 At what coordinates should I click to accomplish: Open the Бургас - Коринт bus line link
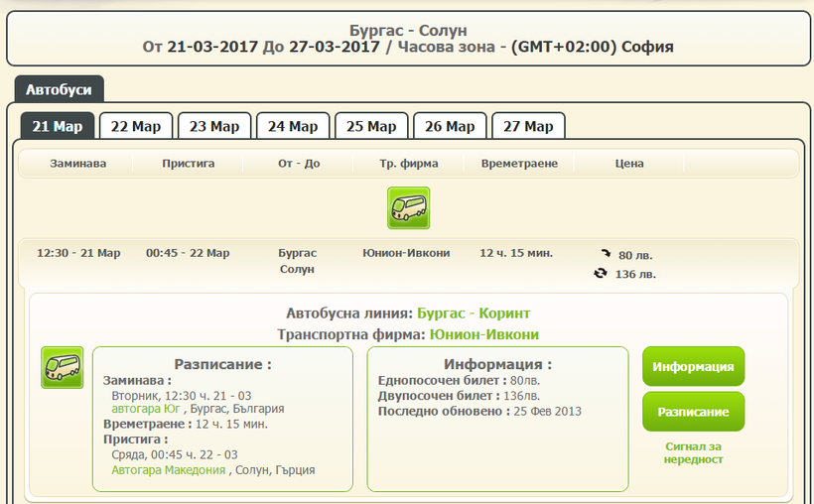pos(474,314)
